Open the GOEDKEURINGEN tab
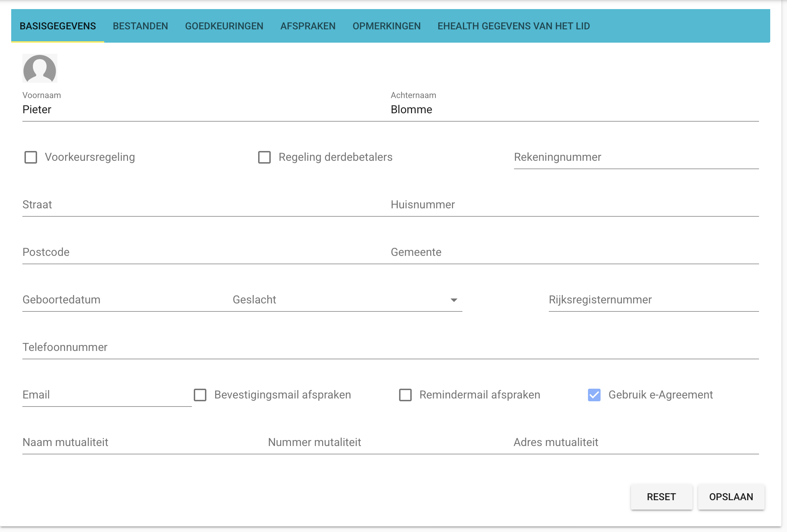The height and width of the screenshot is (532, 787). (224, 26)
